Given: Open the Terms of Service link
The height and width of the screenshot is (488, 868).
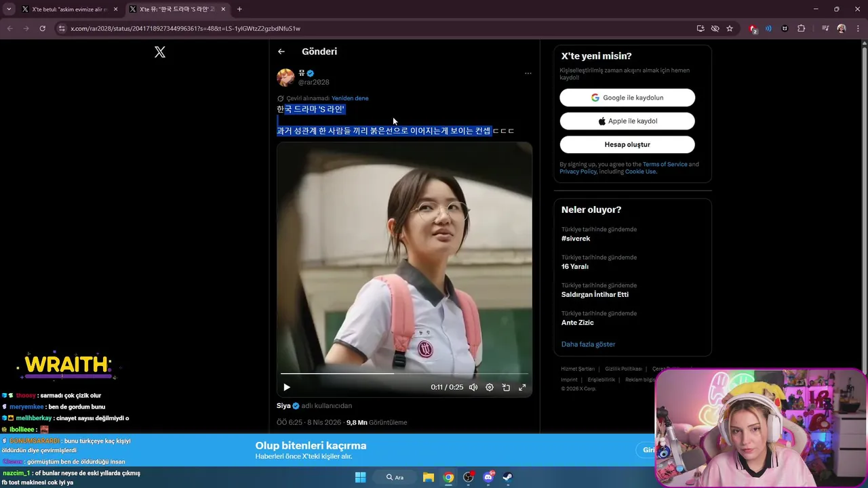Looking at the screenshot, I should click(665, 164).
